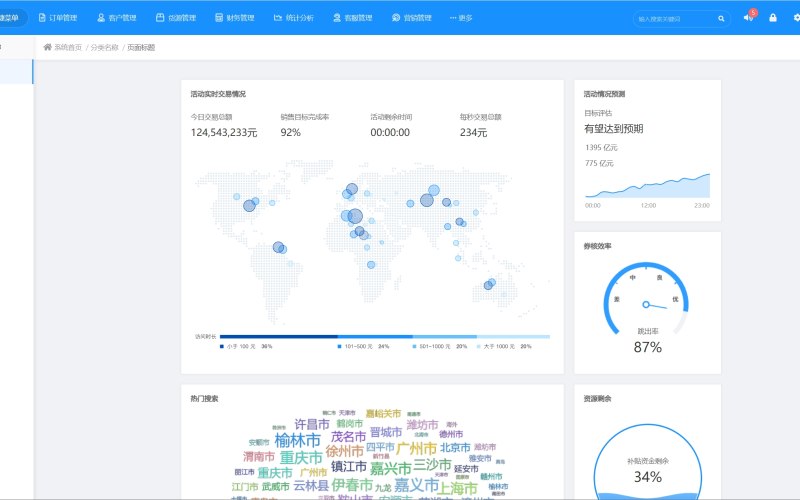Go to 系统首页 breadcrumb link
This screenshot has height=500, width=800.
coord(68,47)
